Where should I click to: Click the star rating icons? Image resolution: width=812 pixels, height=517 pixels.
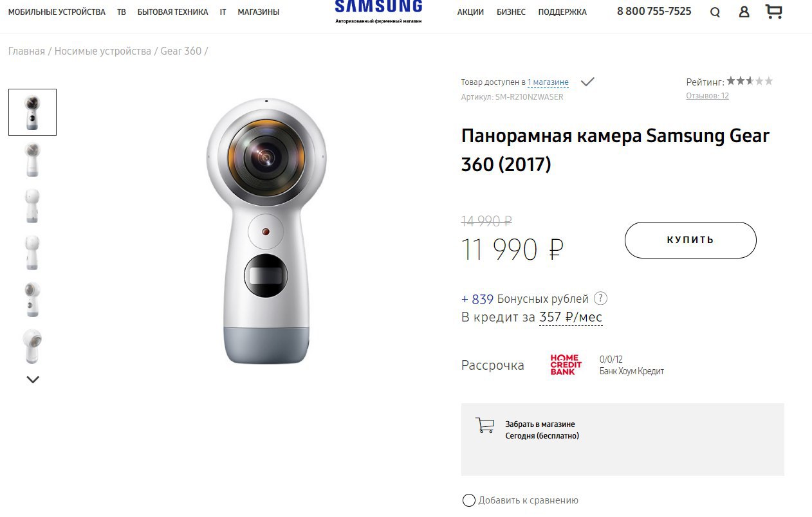coord(750,81)
